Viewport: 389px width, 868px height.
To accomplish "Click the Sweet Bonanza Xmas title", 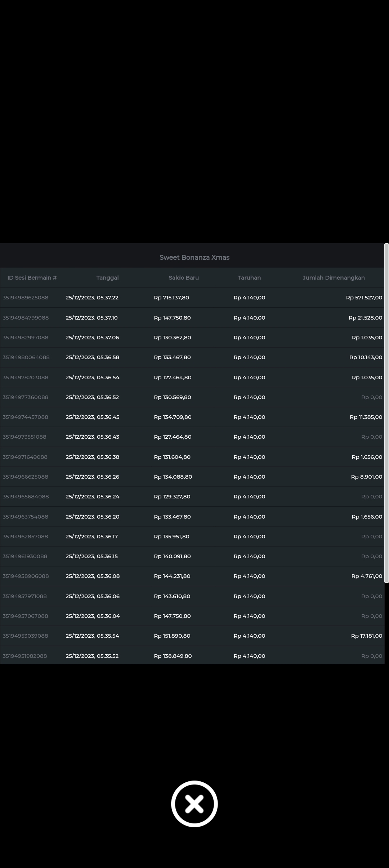I will point(194,257).
